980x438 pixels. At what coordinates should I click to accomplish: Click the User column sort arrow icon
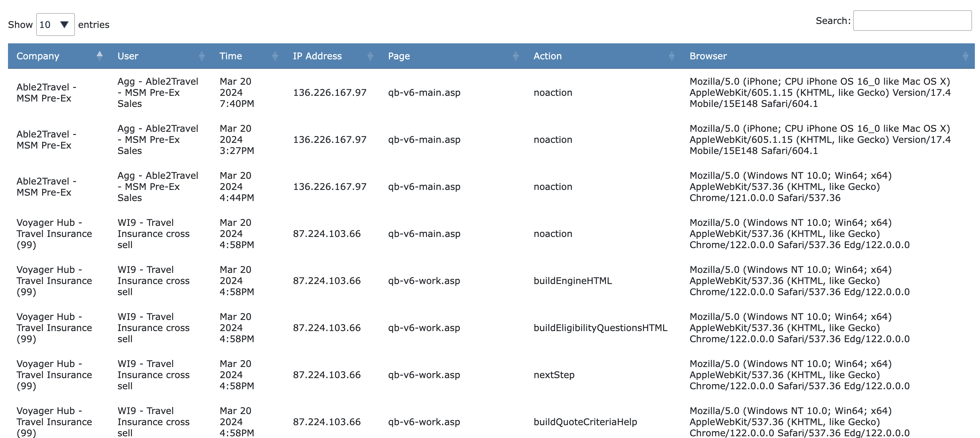coord(202,56)
